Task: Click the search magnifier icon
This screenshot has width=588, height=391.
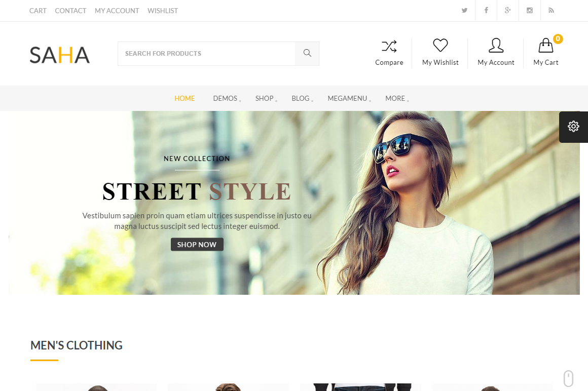Action: click(307, 53)
